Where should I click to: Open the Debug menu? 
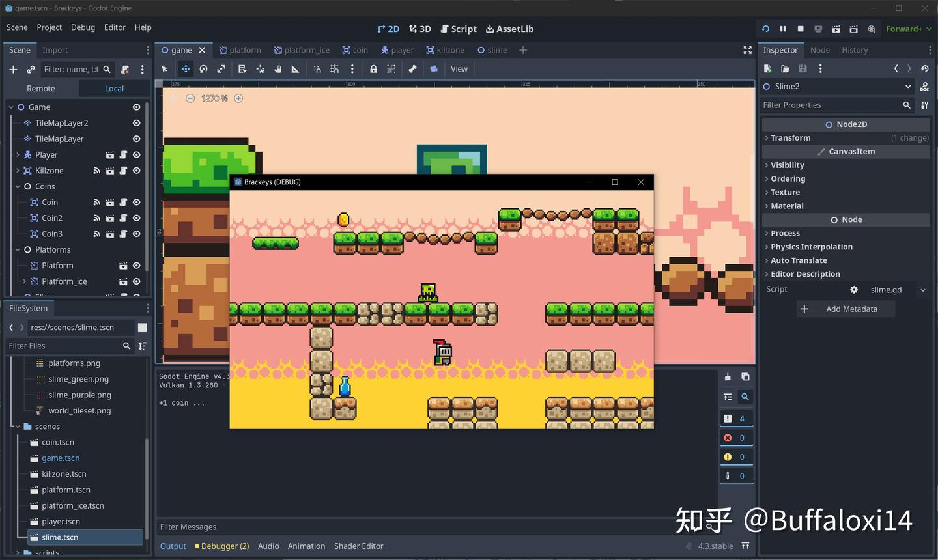click(x=83, y=27)
